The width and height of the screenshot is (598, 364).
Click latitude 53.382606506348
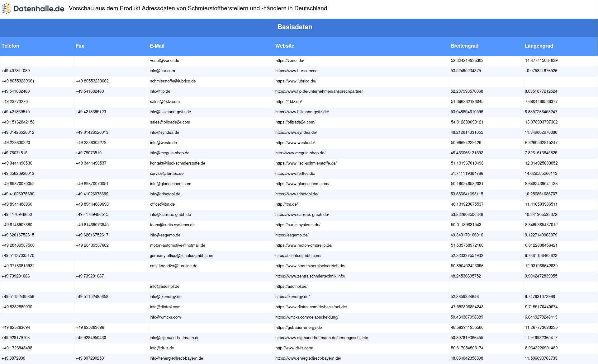click(x=467, y=215)
